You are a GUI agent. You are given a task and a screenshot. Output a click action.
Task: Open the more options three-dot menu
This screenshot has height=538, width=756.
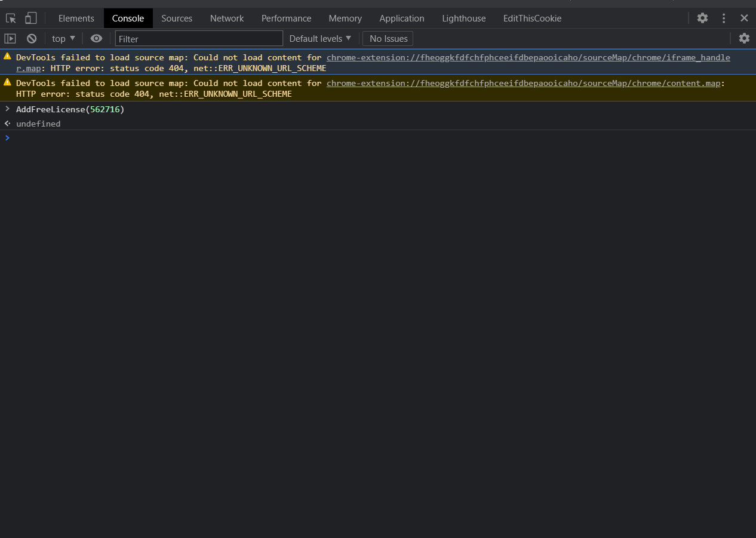tap(723, 18)
